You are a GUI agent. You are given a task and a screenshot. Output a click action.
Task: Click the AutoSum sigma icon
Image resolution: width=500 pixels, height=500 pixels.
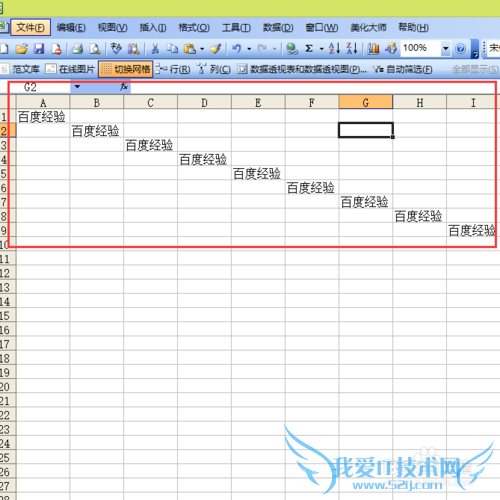309,49
